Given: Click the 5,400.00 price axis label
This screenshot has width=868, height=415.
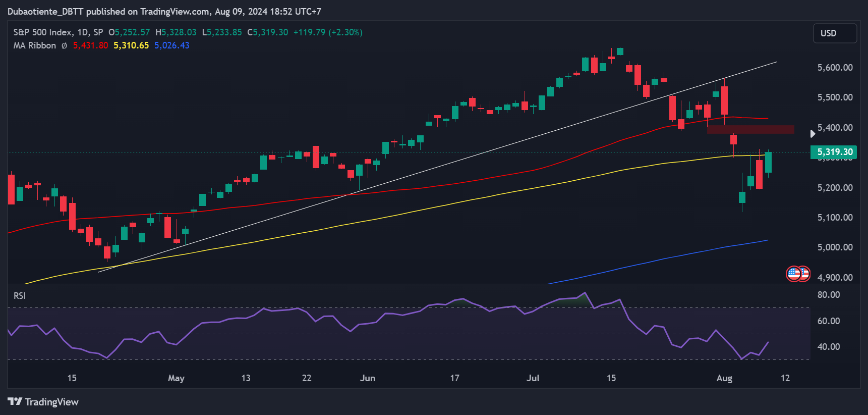Looking at the screenshot, I should coord(835,128).
